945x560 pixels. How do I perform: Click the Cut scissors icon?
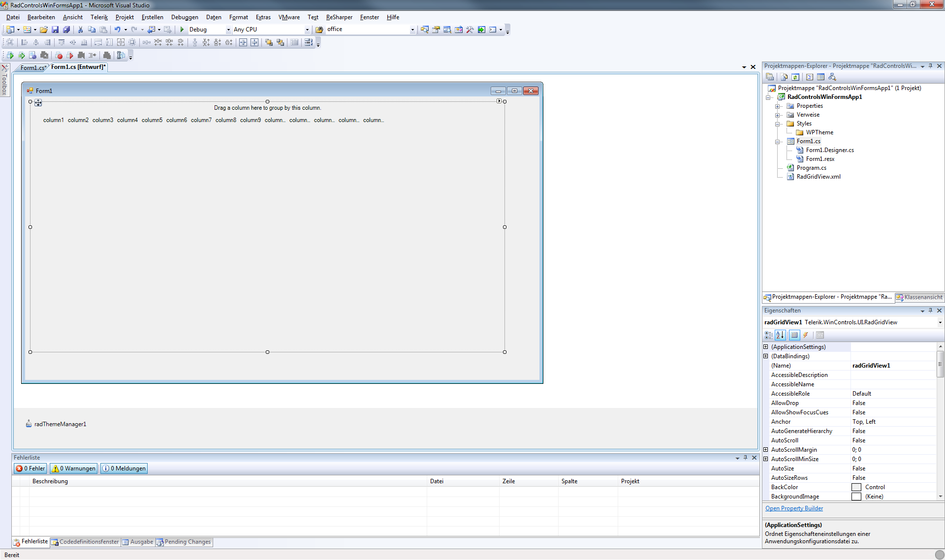pos(80,30)
